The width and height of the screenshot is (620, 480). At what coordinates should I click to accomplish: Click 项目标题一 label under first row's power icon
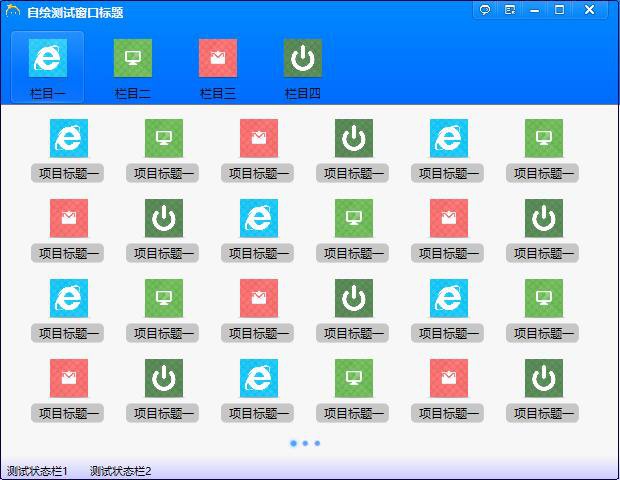pos(354,173)
